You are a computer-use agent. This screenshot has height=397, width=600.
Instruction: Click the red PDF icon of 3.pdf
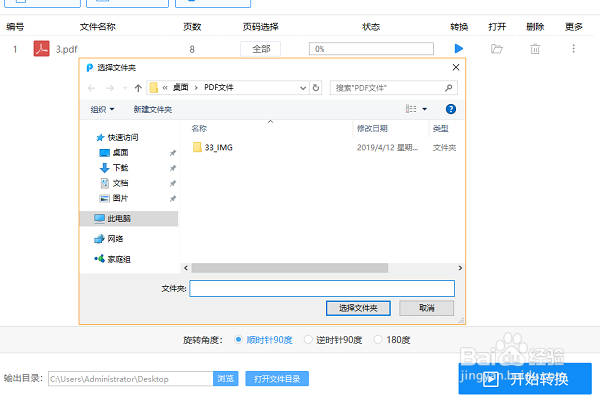(x=41, y=49)
